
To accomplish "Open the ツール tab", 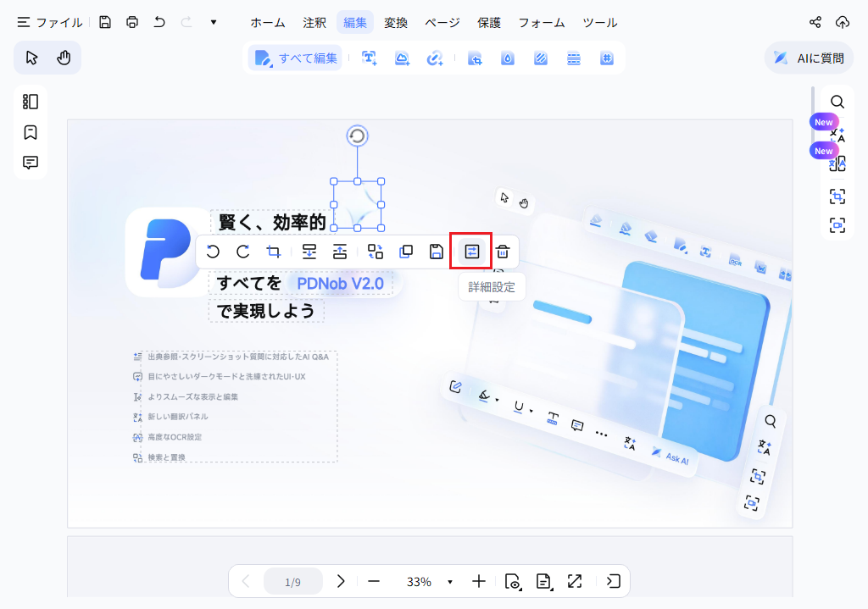I will 600,23.
